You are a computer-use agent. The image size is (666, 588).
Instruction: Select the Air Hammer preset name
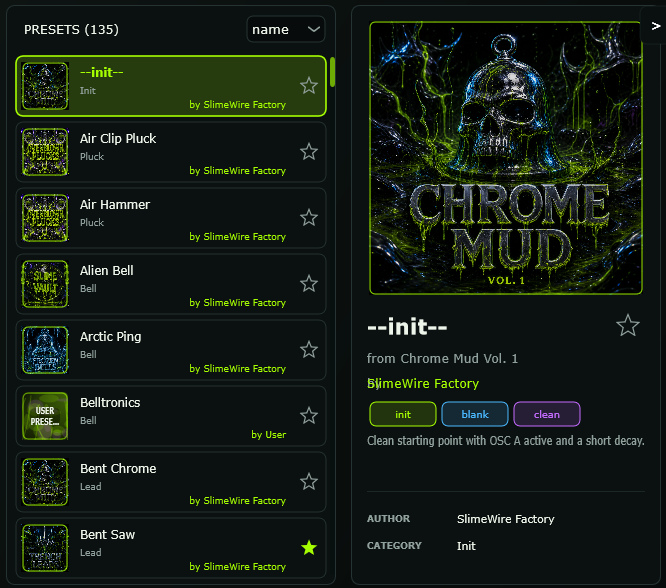pyautogui.click(x=115, y=204)
